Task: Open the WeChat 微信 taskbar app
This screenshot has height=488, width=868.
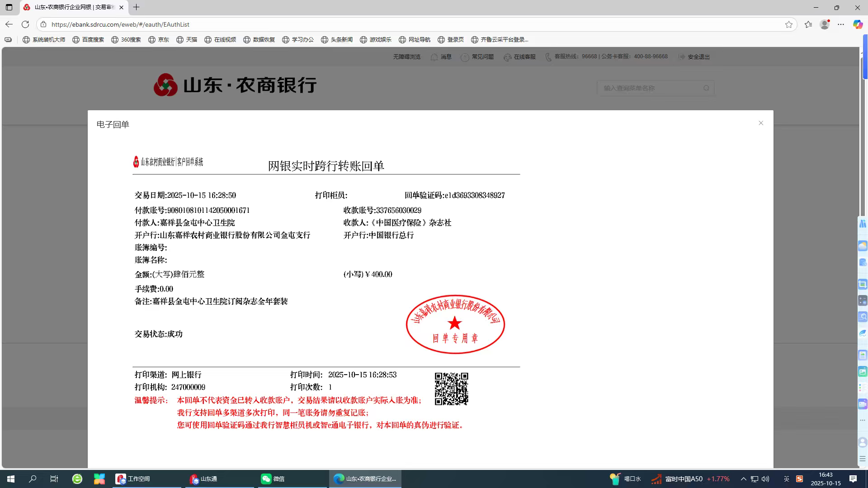Action: coord(273,479)
